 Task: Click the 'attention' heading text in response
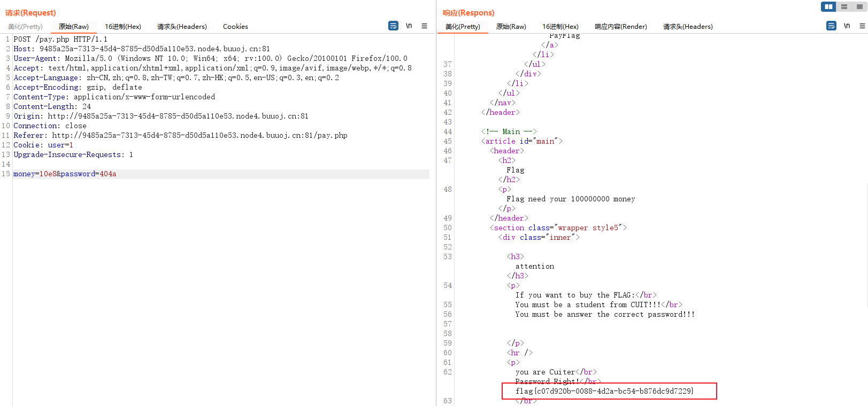point(535,266)
